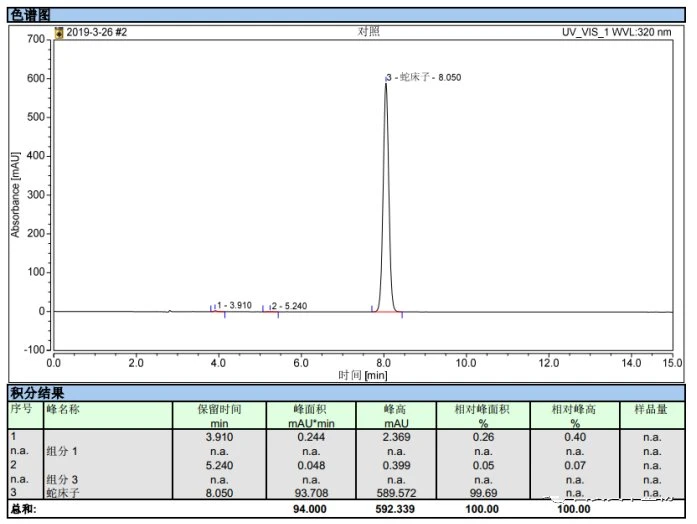The width and height of the screenshot is (697, 524).
Task: Select peak area cell '0.048'
Action: point(311,466)
